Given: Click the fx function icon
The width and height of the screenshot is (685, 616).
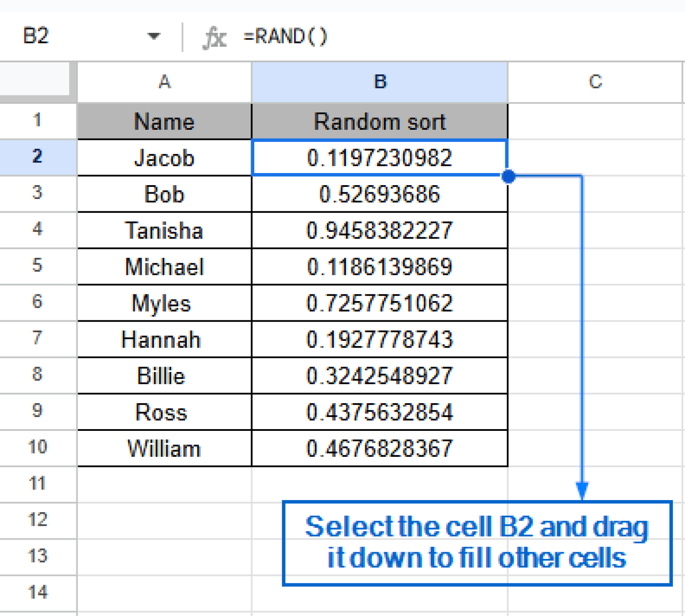Looking at the screenshot, I should pos(215,37).
